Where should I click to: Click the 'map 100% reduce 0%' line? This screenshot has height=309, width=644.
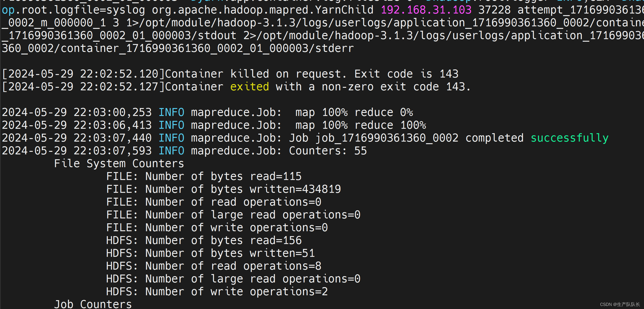(x=208, y=112)
